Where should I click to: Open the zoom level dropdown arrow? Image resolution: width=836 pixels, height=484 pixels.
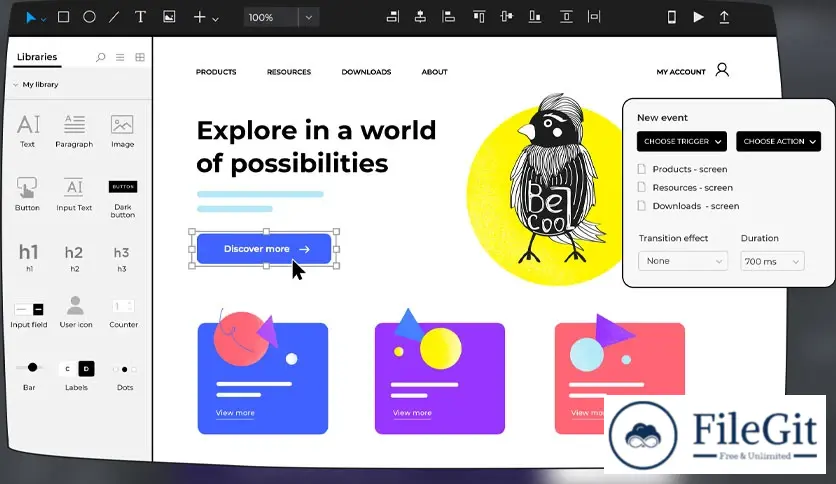point(309,17)
